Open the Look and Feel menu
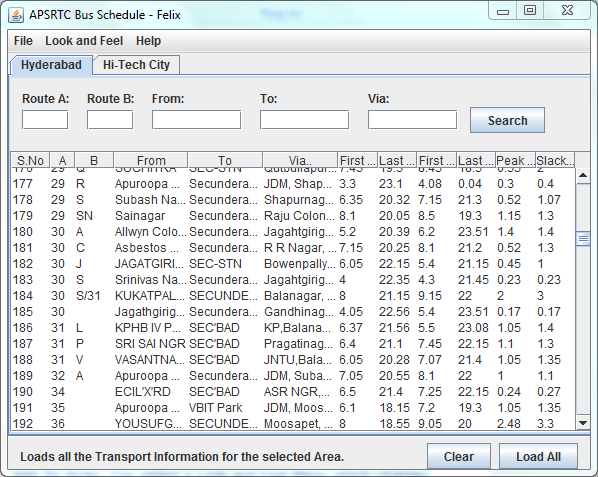 84,41
